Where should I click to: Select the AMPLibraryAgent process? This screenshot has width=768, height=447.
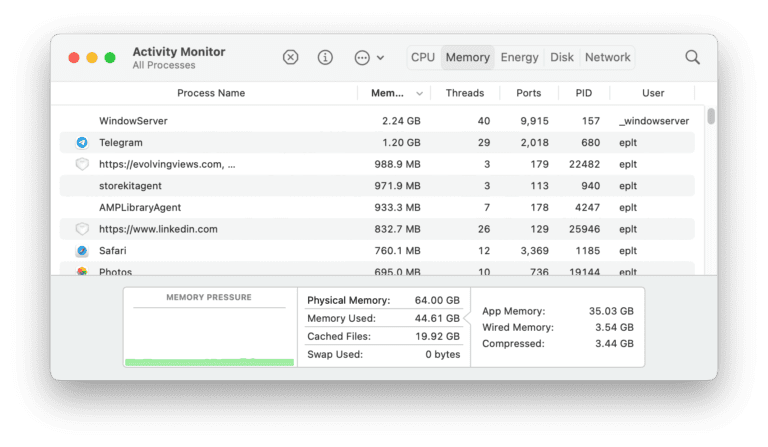tap(140, 207)
